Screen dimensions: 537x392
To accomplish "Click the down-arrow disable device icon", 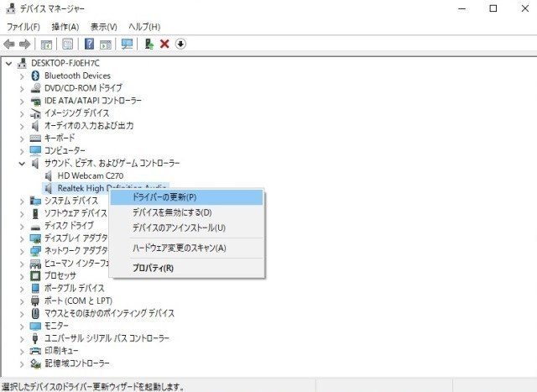I will [180, 44].
